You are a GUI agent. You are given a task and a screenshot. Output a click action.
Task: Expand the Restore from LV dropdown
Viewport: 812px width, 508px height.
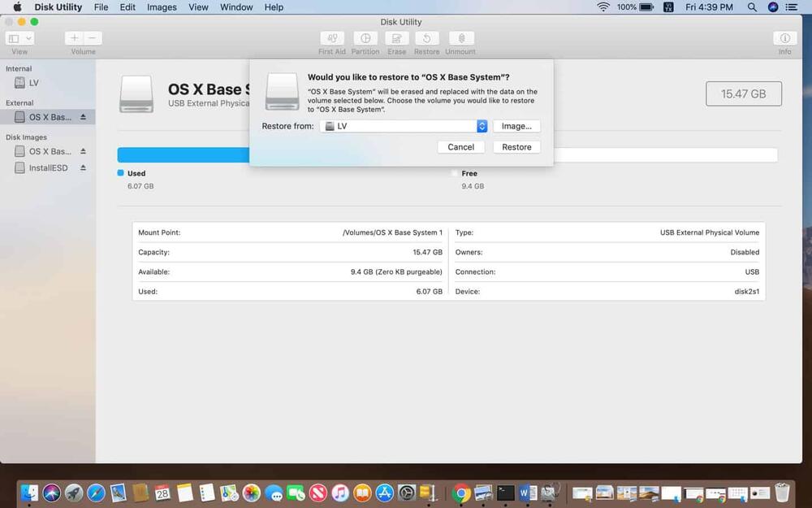[482, 126]
